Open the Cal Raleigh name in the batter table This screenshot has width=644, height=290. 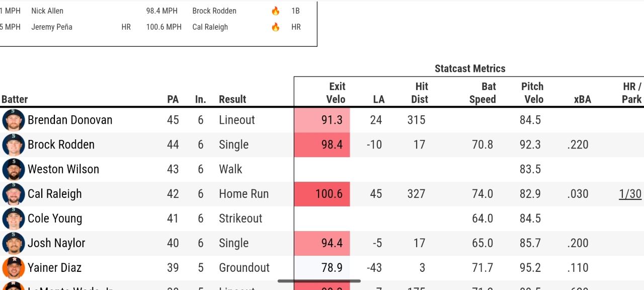tap(54, 194)
